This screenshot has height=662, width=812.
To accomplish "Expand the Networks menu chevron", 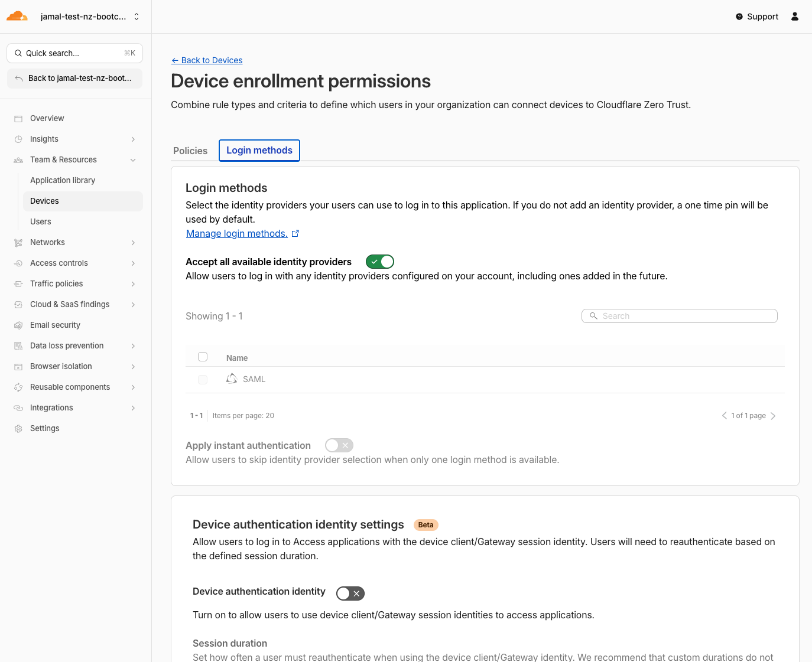I will 133,243.
